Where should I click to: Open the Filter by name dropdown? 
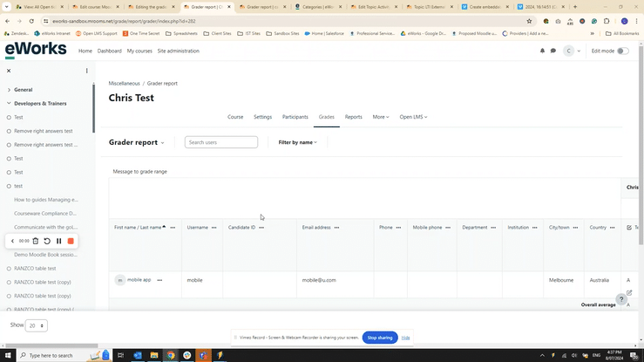298,142
